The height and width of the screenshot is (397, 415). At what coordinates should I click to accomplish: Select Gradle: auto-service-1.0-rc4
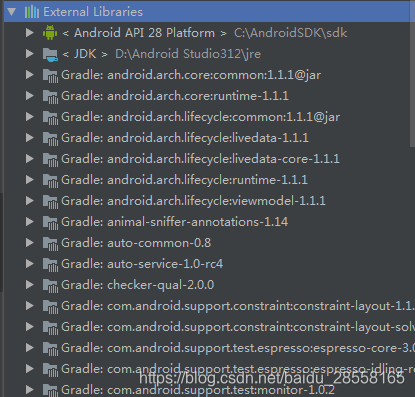[x=142, y=264]
